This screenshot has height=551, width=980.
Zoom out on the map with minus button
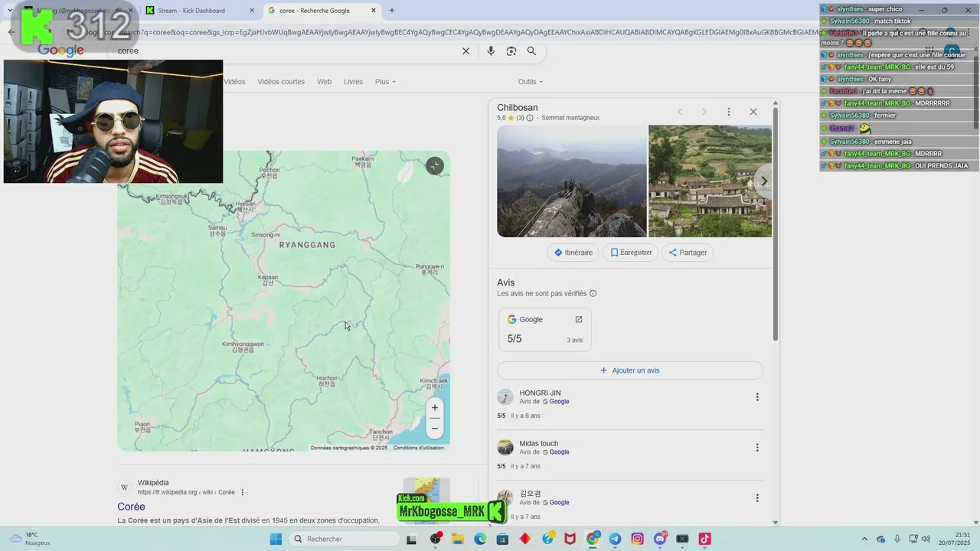(435, 429)
